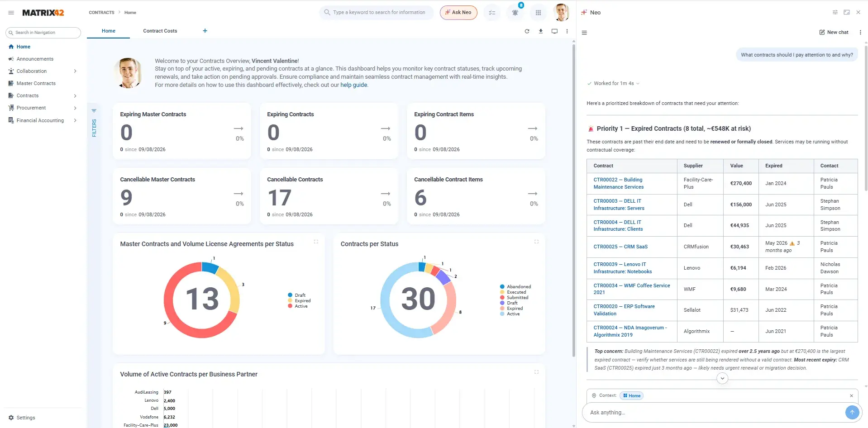
Task: Start a New chat in Neo
Action: pyautogui.click(x=834, y=32)
